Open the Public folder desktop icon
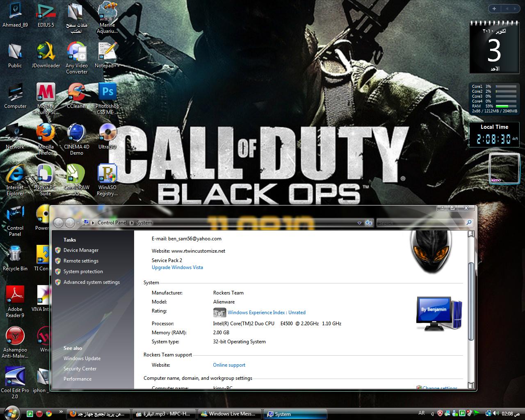Viewport: 525px width, 420px height. pos(15,55)
